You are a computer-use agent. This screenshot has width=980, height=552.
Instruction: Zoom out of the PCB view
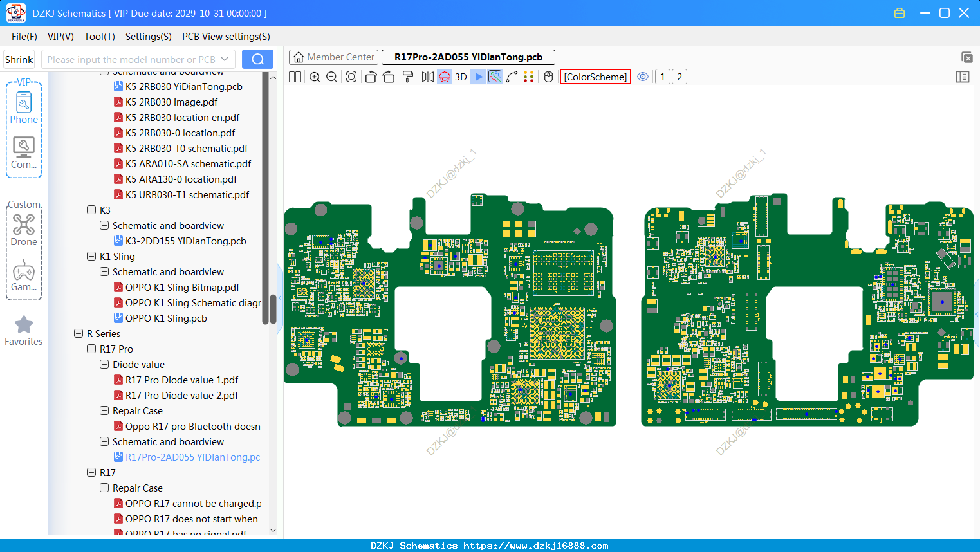[x=332, y=77]
